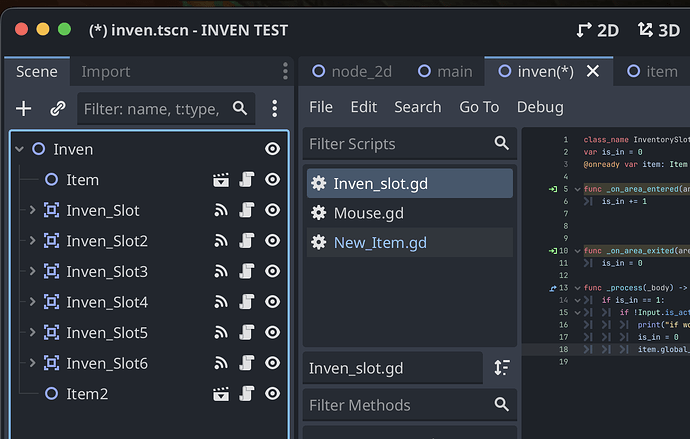The height and width of the screenshot is (439, 690).
Task: Instantiate child scene using link icon
Action: pyautogui.click(x=58, y=109)
